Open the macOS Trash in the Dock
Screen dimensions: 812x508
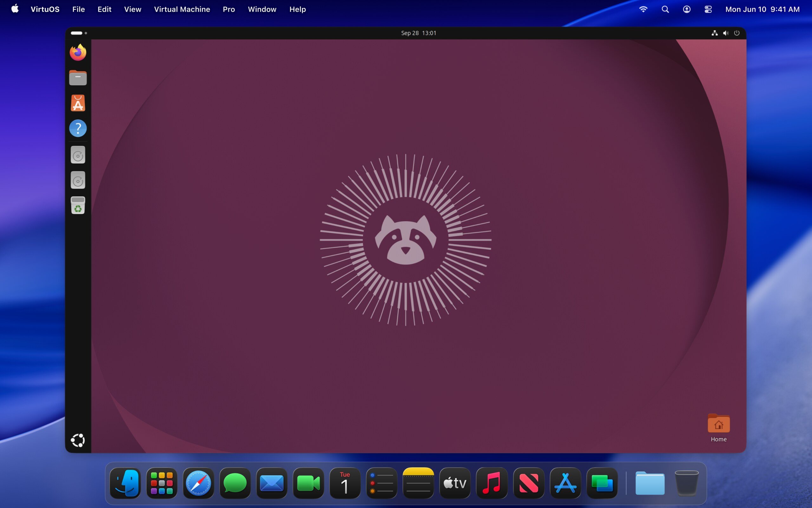(x=686, y=483)
